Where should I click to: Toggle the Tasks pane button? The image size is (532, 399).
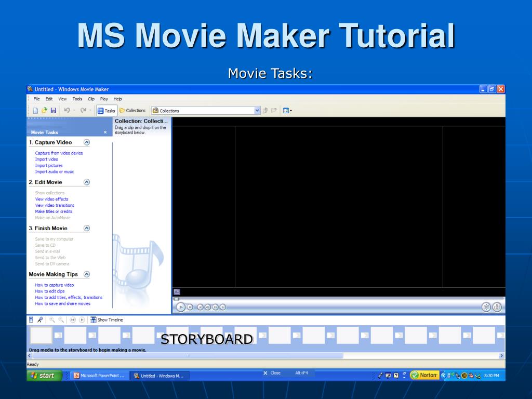tap(107, 111)
